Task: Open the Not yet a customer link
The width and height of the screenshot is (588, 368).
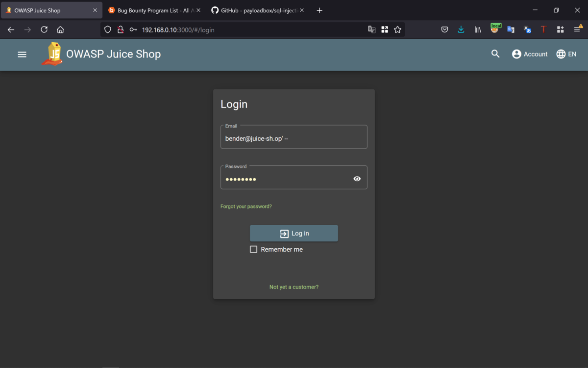Action: (x=294, y=287)
